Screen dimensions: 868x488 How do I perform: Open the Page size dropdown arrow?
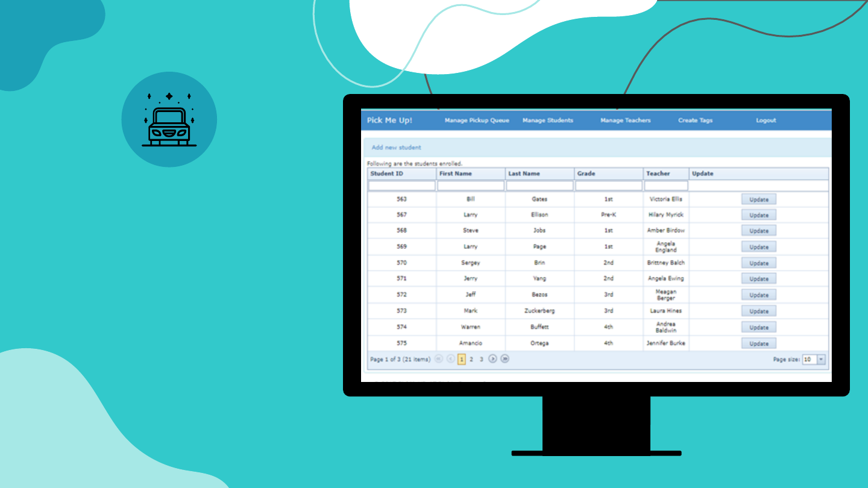tap(821, 360)
